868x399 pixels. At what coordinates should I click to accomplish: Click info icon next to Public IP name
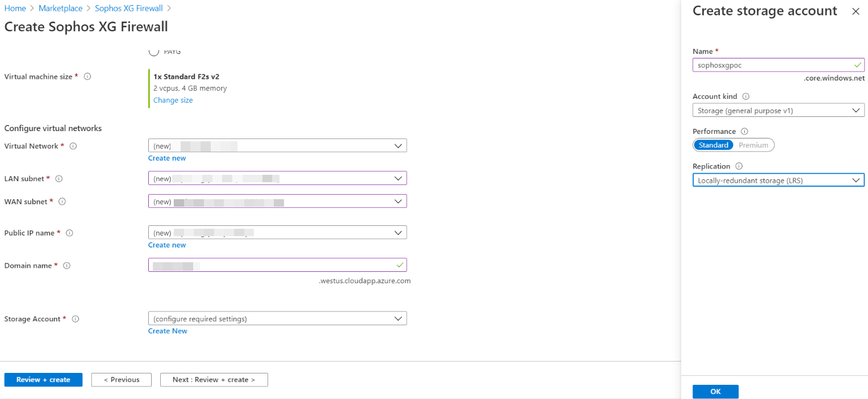[x=70, y=233]
